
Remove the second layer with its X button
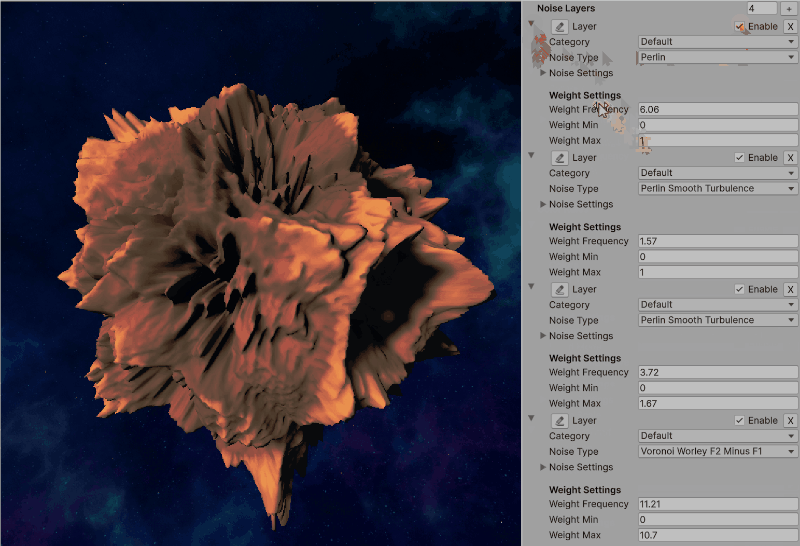790,158
